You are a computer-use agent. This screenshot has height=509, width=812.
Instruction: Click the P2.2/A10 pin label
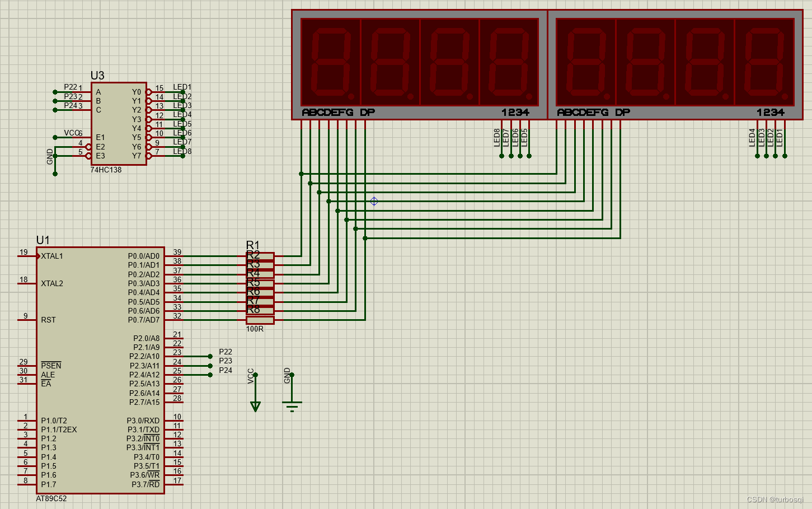144,357
